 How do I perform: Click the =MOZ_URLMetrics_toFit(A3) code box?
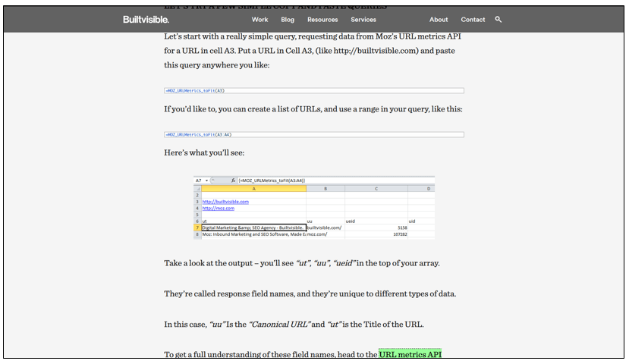click(313, 90)
